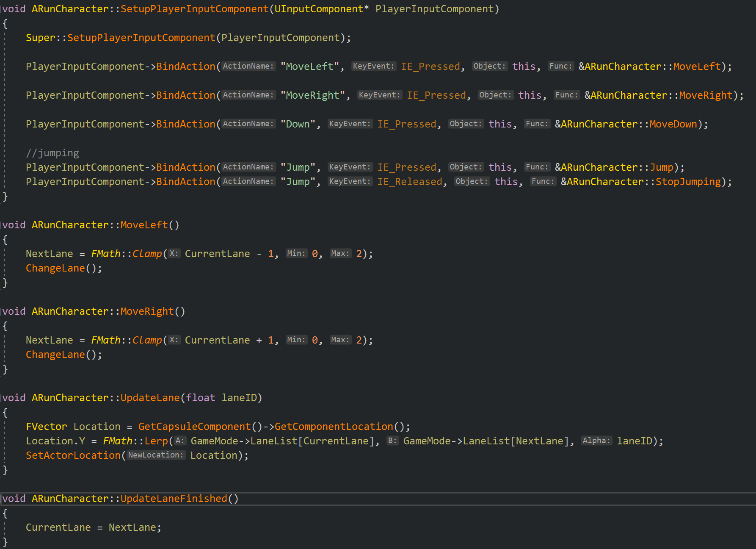
Task: Click MoveLeft in the ARunCharacter::MoveLeft() definition
Action: (x=144, y=225)
